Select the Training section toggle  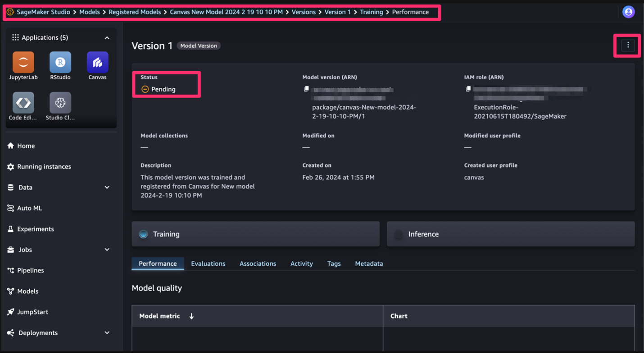[256, 234]
